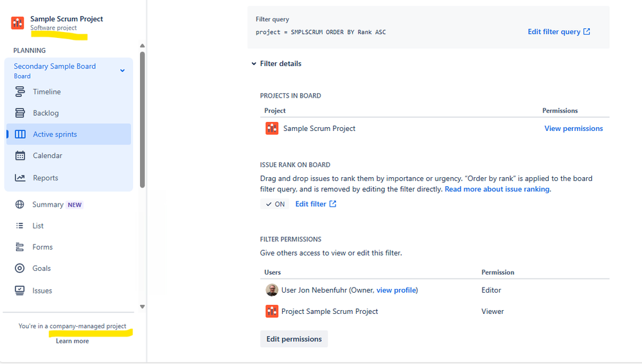
Task: Click the List icon in sidebar
Action: [x=19, y=226]
